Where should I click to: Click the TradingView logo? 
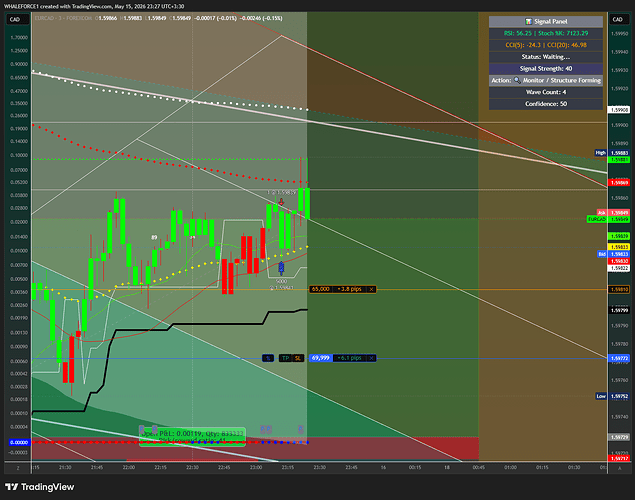(40, 487)
